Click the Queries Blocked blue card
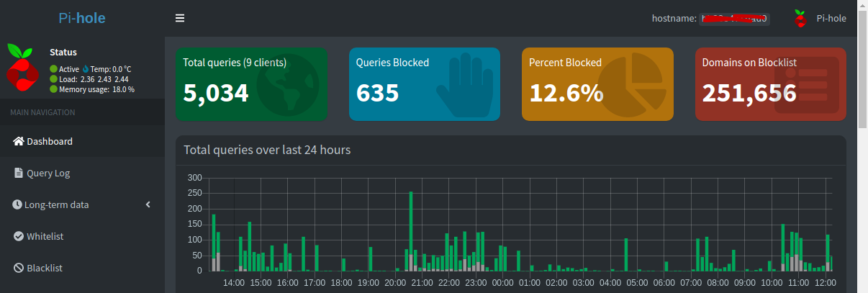Image resolution: width=868 pixels, height=293 pixels. click(424, 84)
